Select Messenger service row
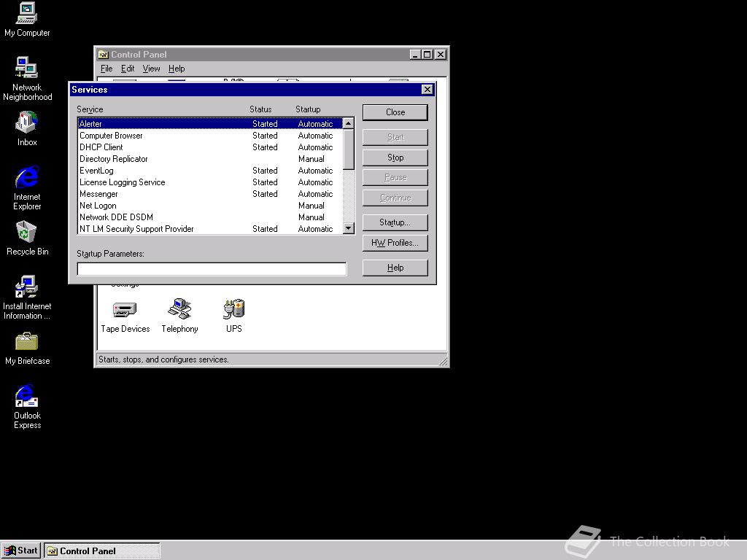 [x=209, y=194]
